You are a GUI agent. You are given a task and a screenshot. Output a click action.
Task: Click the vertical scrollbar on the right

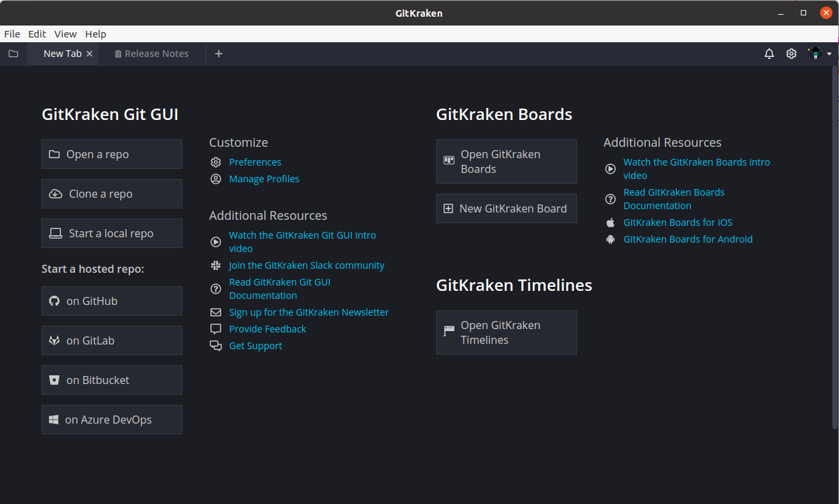(x=835, y=247)
